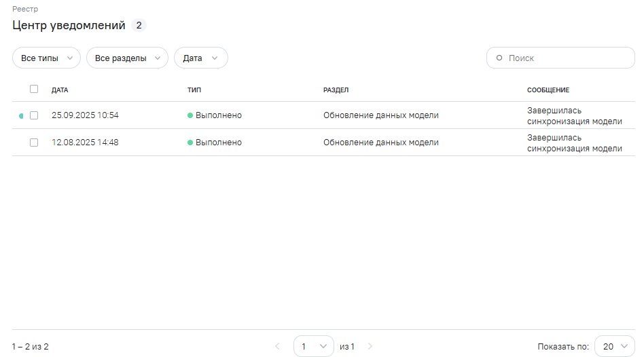Focus the "Поиск" search field

[567, 58]
